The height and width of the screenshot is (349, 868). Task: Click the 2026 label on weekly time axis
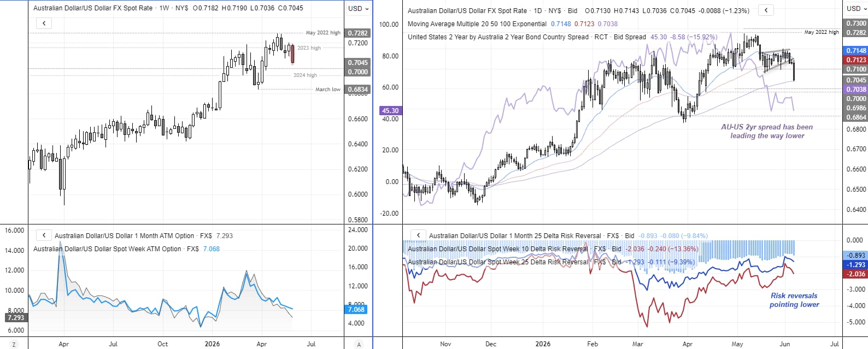point(212,344)
